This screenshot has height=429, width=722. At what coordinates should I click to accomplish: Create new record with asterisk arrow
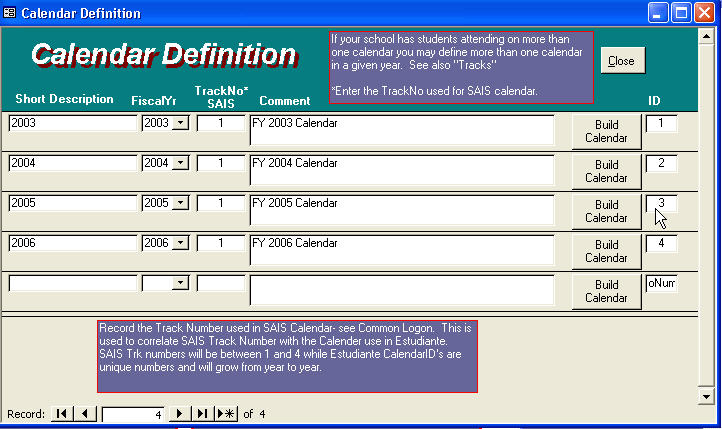pos(227,413)
